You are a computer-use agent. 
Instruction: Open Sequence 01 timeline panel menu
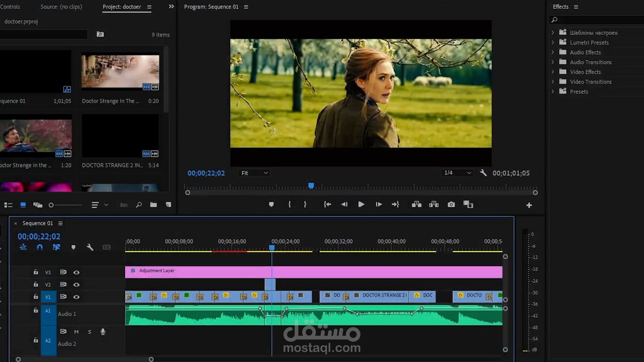pyautogui.click(x=60, y=223)
